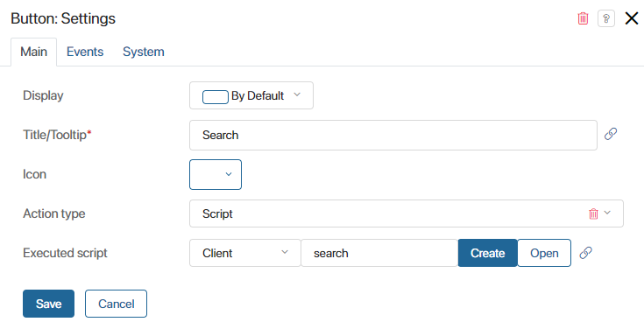Switch to the Events tab

[85, 52]
